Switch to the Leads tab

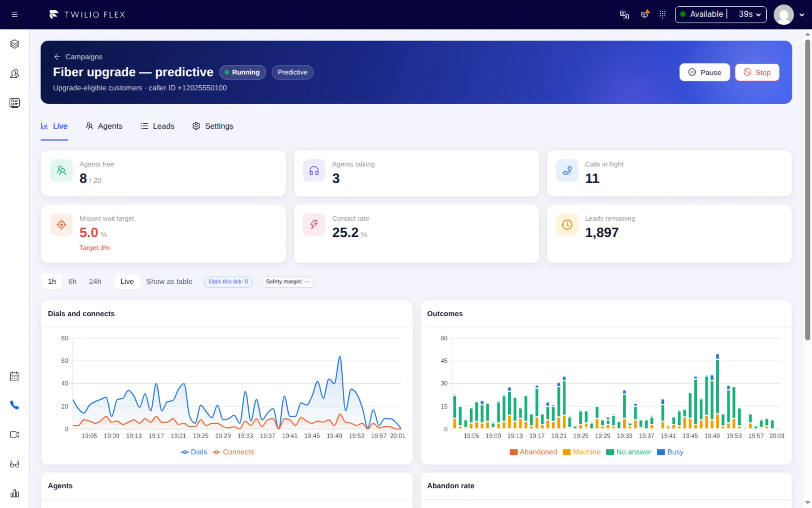click(x=158, y=126)
